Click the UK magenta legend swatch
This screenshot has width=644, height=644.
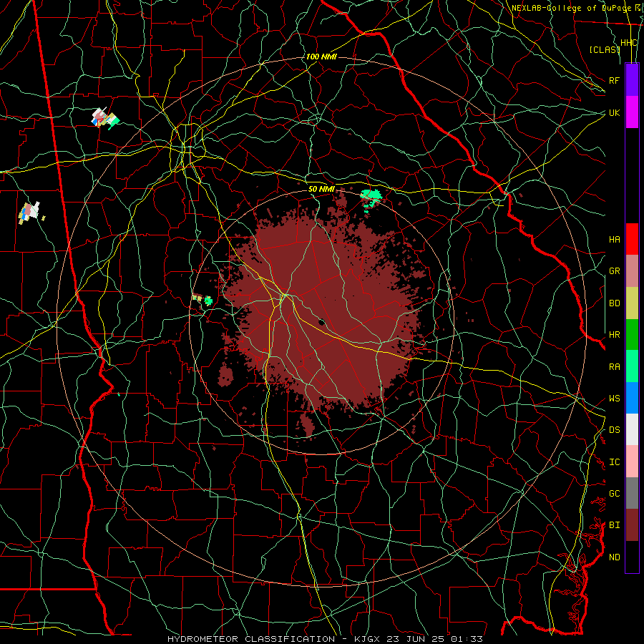point(632,112)
